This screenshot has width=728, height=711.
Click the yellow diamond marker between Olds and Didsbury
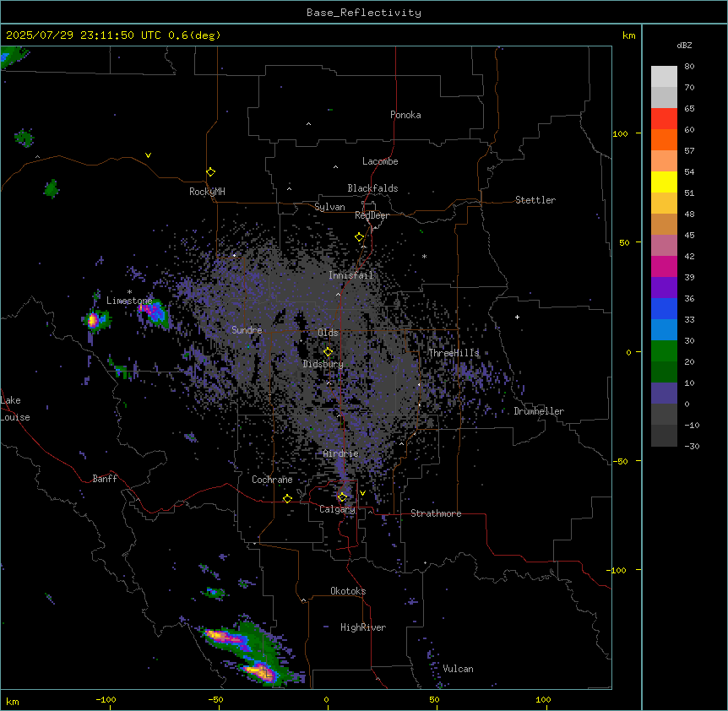(x=328, y=352)
